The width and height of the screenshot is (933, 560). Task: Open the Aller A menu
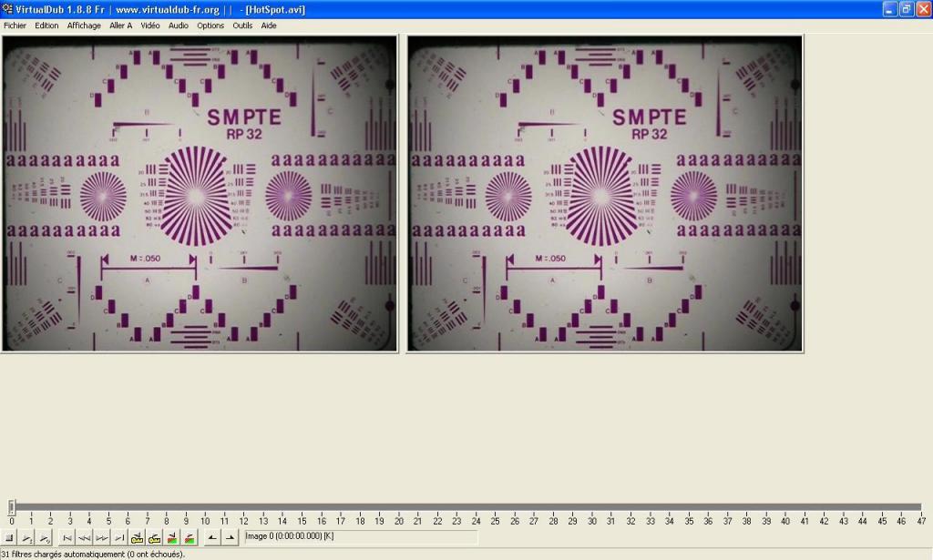coord(121,25)
